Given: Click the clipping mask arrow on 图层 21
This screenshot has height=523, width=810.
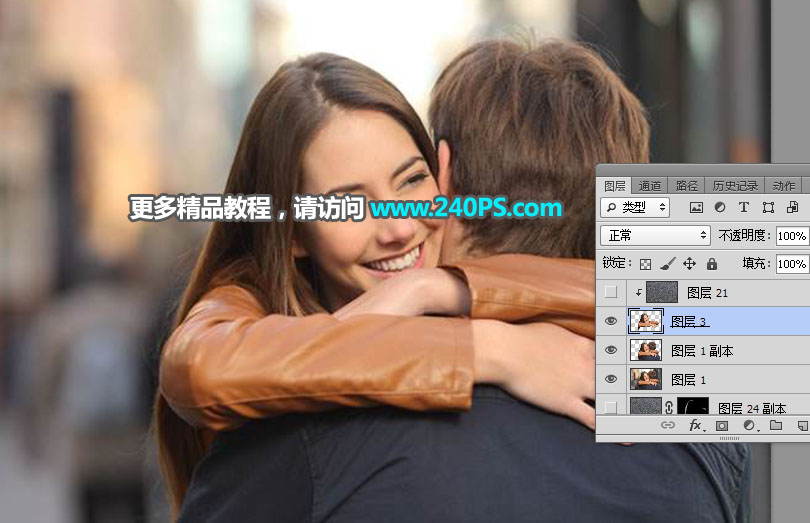Looking at the screenshot, I should coord(638,293).
